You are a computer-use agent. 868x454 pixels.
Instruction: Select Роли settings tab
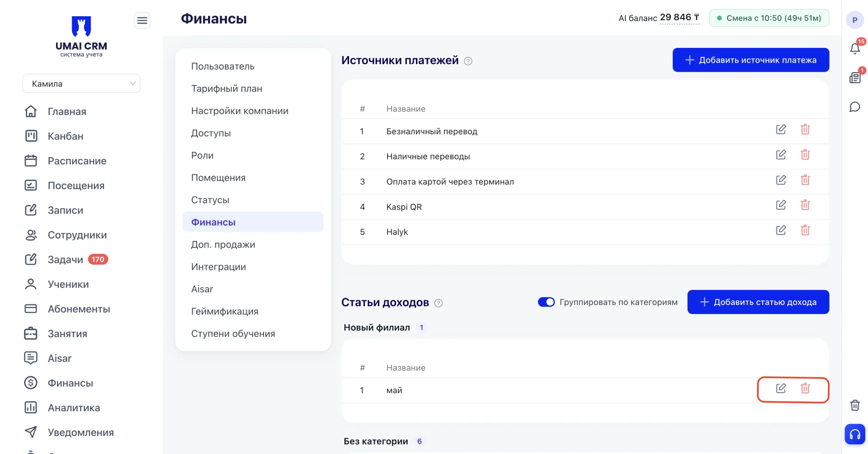203,155
